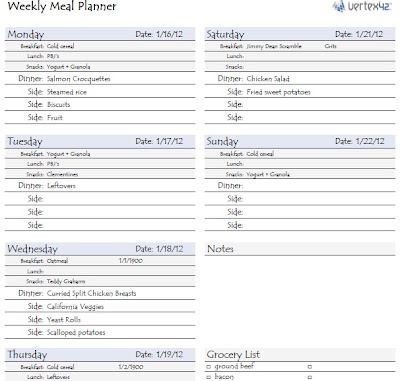Click the Tuesday snacks Clementines entry
This screenshot has width=400, height=381.
click(62, 174)
